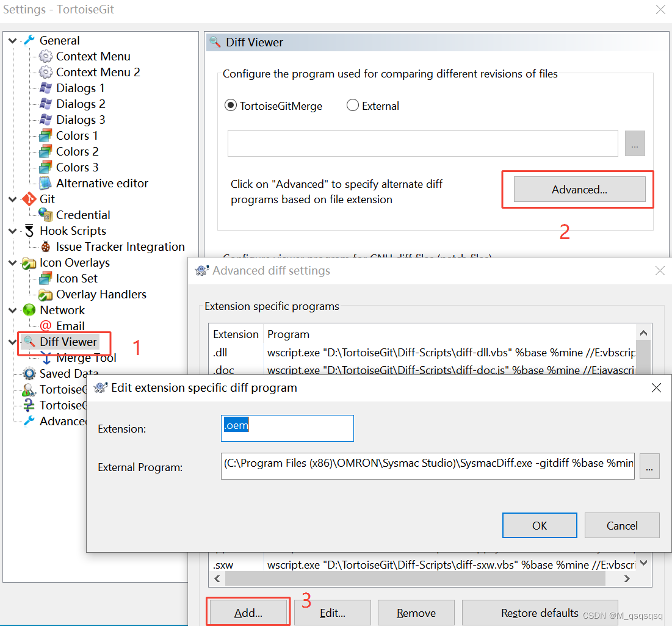This screenshot has width=672, height=626.
Task: Click the Advanced button for diff programs
Action: tap(578, 189)
